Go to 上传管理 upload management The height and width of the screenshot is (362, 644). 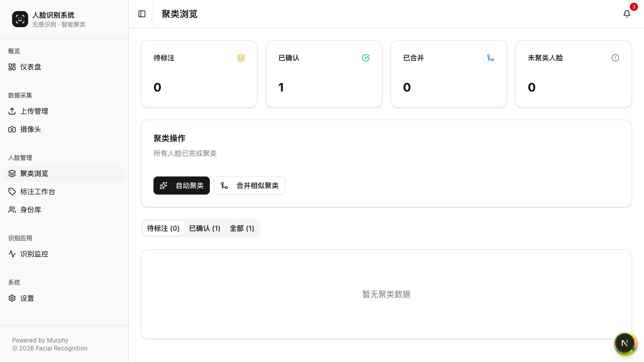[x=34, y=111]
